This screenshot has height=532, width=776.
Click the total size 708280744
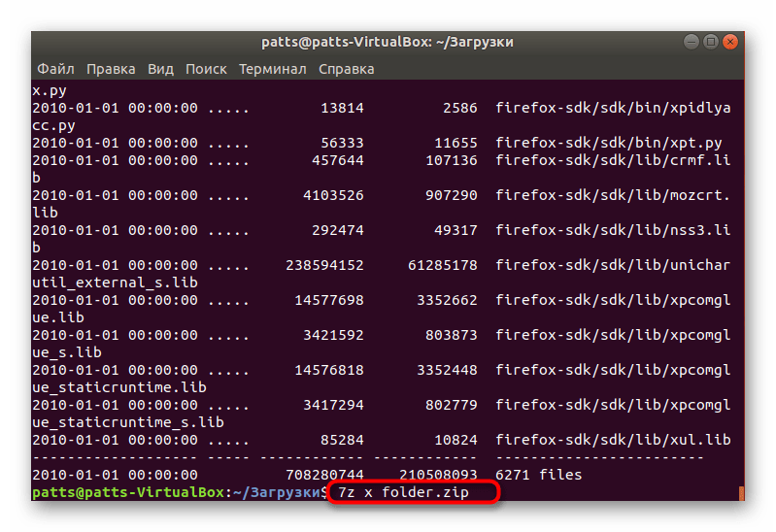324,475
